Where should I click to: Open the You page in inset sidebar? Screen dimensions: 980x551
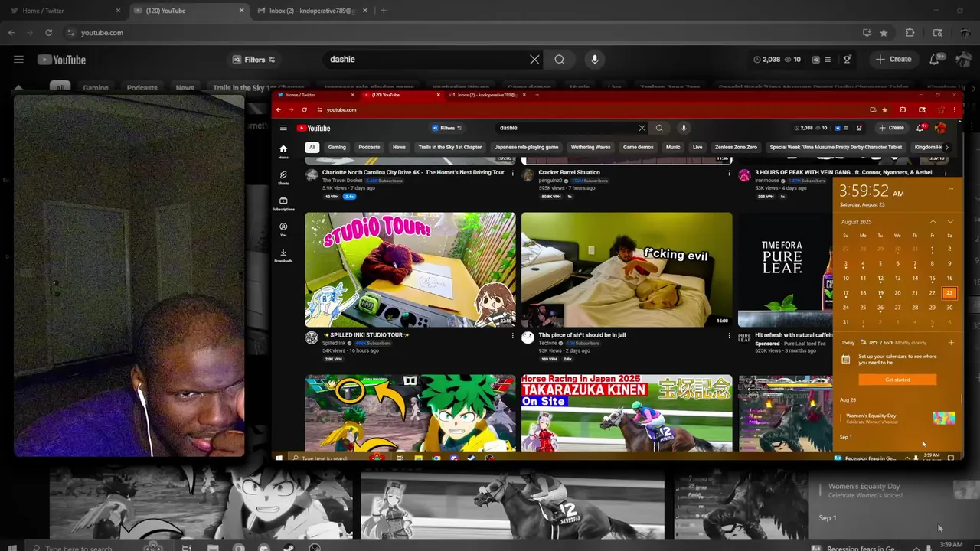[x=283, y=229]
